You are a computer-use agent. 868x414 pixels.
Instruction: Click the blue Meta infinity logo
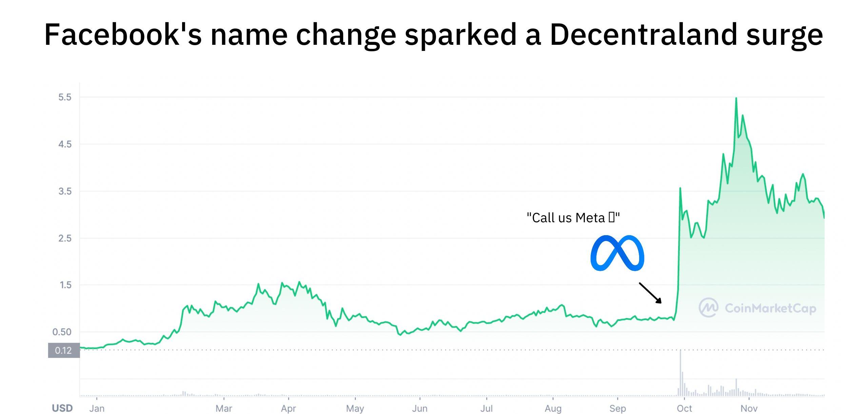617,253
